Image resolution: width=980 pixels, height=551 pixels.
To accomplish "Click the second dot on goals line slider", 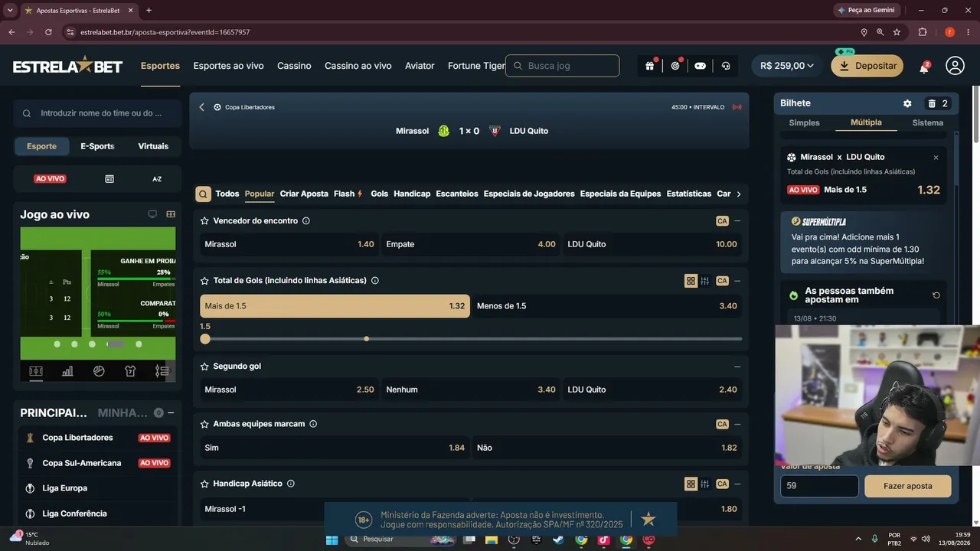I will 367,339.
